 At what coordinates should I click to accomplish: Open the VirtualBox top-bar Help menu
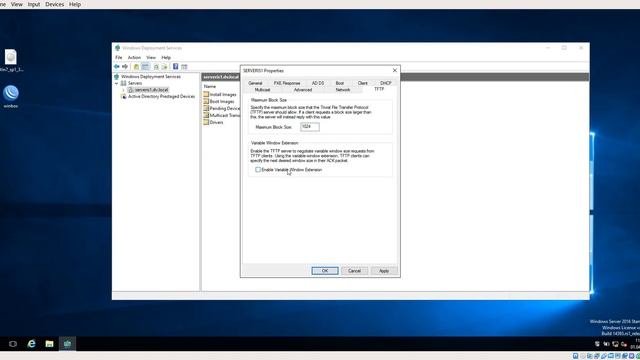pyautogui.click(x=75, y=4)
